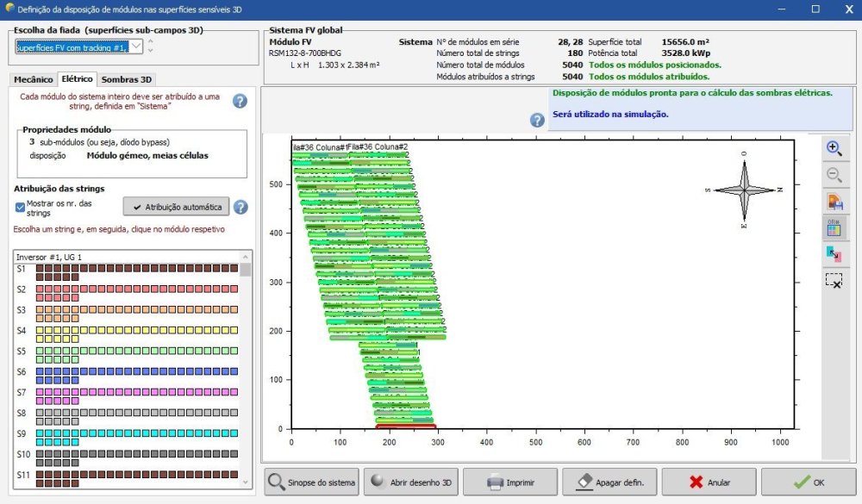Viewport: 862px width, 504px height.
Task: Open the Sombras 3D tab
Action: 127,79
